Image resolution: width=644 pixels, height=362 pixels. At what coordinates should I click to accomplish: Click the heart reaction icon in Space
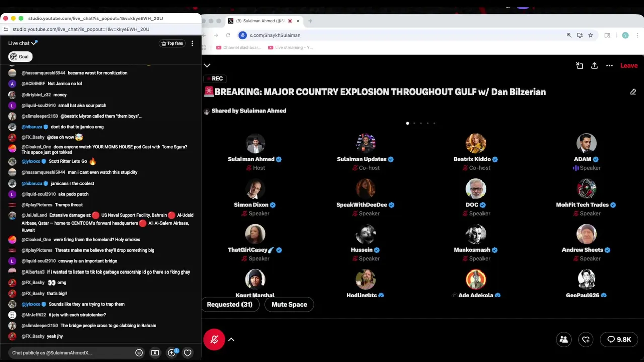586,340
